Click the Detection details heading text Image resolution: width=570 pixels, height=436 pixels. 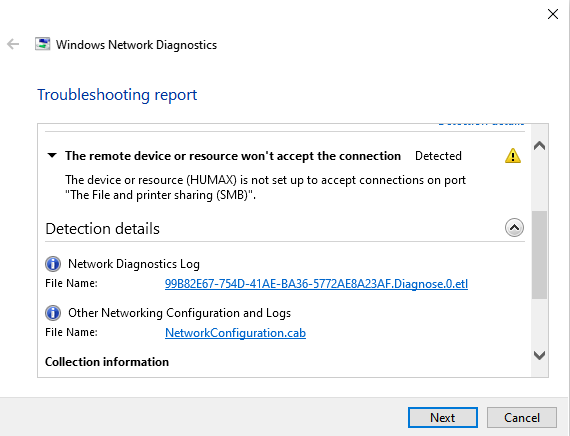[x=103, y=229]
